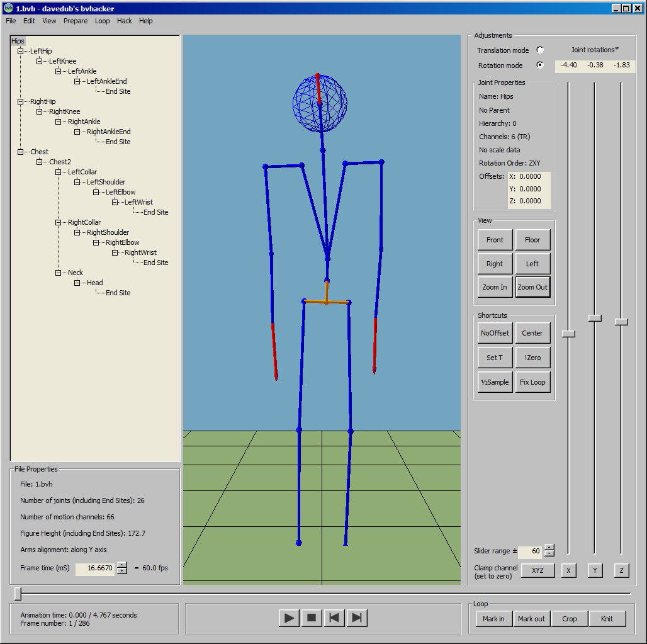
Task: Jump to last frame with skip-forward icon
Action: click(356, 618)
